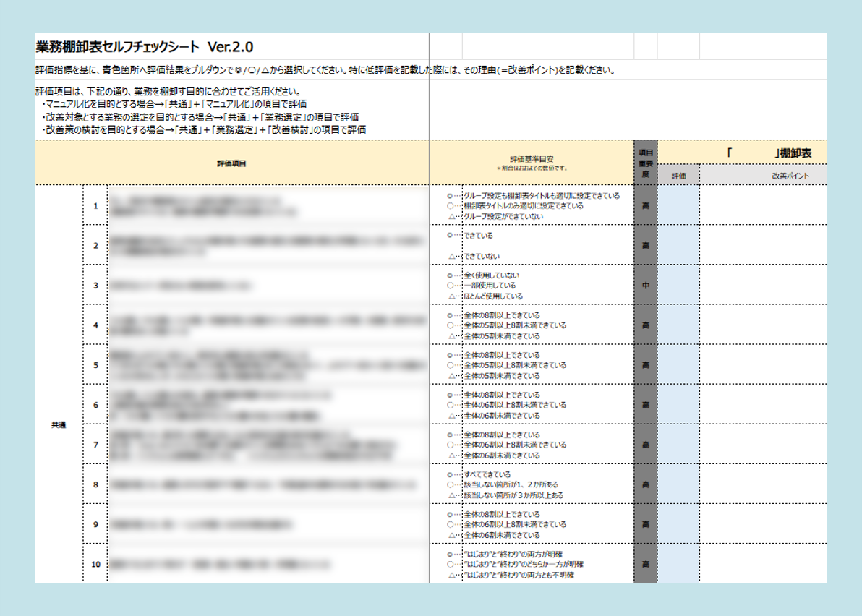Select criterion 一部使用している
This screenshot has height=616, width=862.
pos(490,285)
